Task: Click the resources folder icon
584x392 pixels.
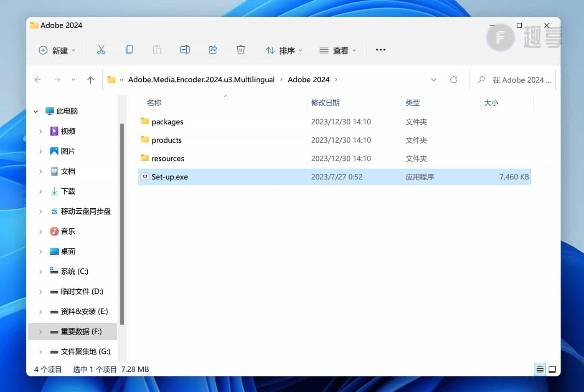Action: [x=145, y=158]
